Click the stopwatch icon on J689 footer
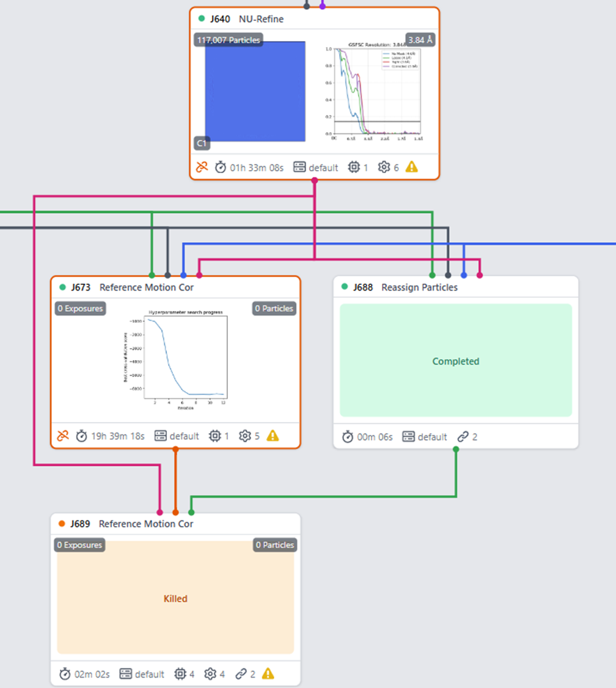Image resolution: width=616 pixels, height=688 pixels. pyautogui.click(x=65, y=674)
